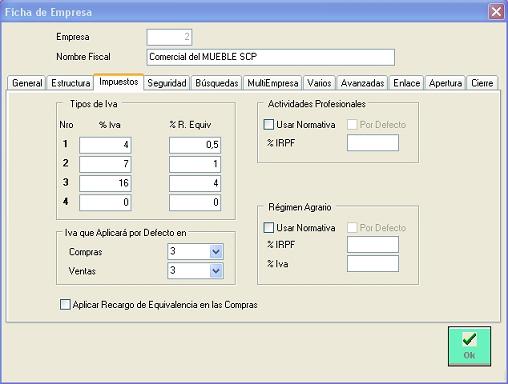This screenshot has width=508, height=384.
Task: Click the % Iva field in Régimen Agrario
Action: pyautogui.click(x=373, y=264)
